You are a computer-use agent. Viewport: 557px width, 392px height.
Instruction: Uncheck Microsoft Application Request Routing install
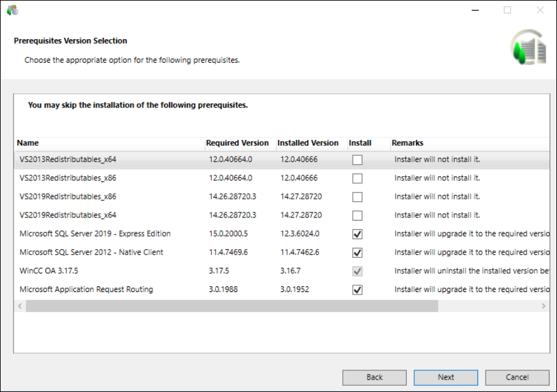(357, 290)
